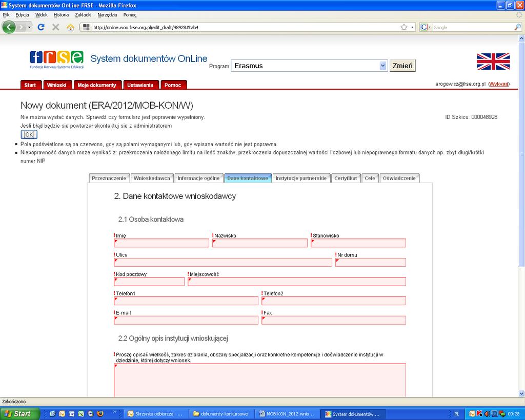
Task: Open the Edycja menu
Action: click(22, 15)
